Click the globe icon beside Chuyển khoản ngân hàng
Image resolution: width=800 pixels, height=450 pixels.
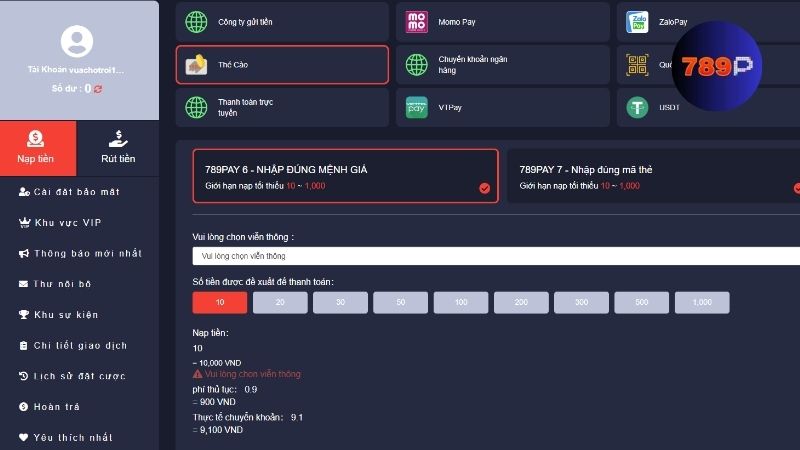click(x=416, y=65)
